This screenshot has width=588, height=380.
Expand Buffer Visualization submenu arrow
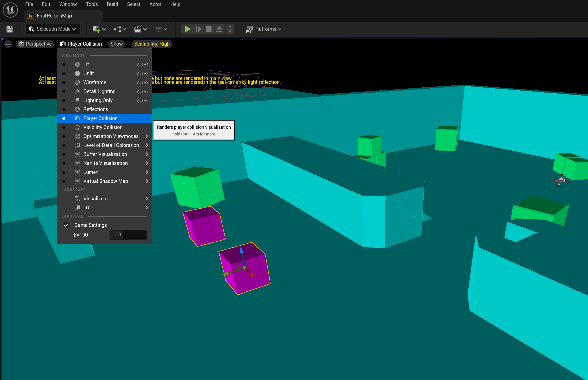[x=147, y=154]
